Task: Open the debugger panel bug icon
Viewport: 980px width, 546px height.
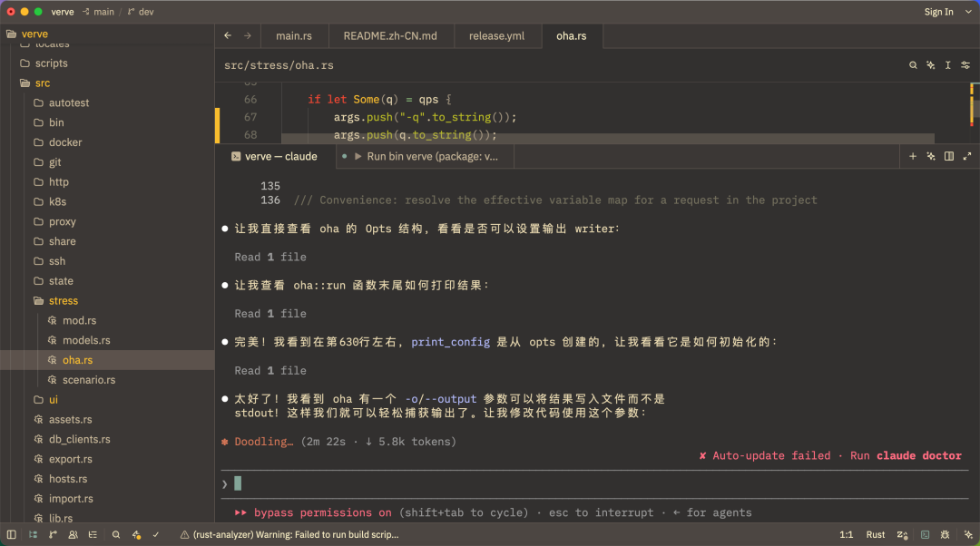Action: (945, 535)
